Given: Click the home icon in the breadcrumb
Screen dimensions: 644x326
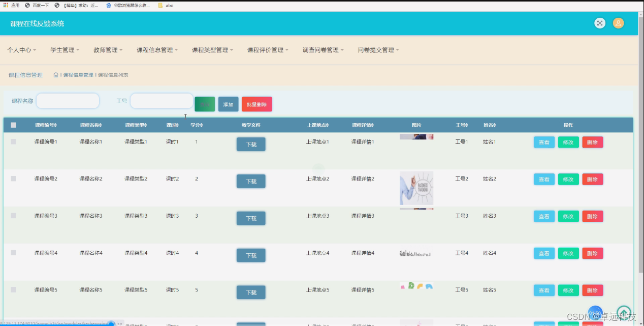Looking at the screenshot, I should point(55,74).
